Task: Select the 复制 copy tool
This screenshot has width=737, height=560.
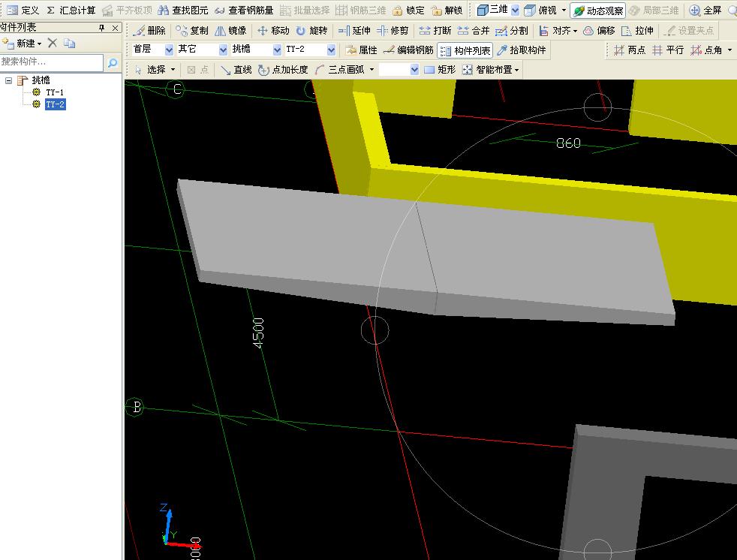Action: pyautogui.click(x=192, y=31)
